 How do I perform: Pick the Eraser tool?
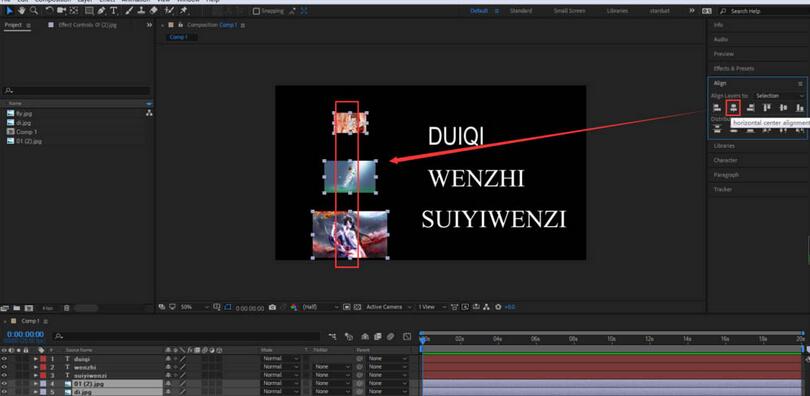coord(153,10)
